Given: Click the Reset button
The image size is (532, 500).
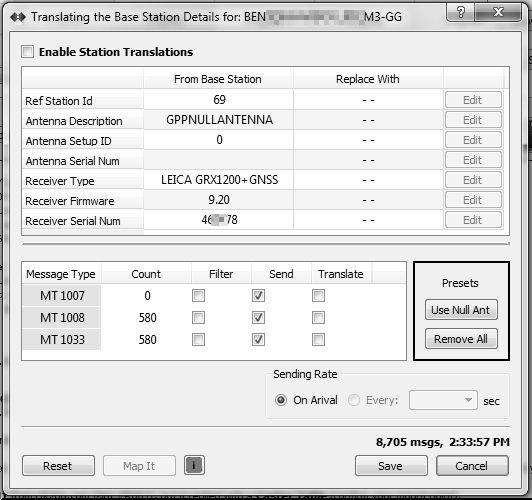Looking at the screenshot, I should coord(58,466).
